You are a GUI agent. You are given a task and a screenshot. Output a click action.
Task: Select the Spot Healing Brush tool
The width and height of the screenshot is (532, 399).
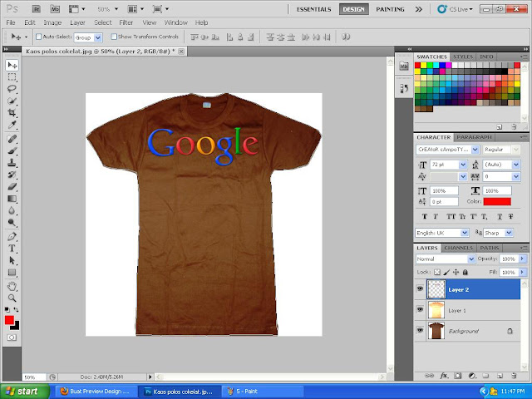(12, 139)
